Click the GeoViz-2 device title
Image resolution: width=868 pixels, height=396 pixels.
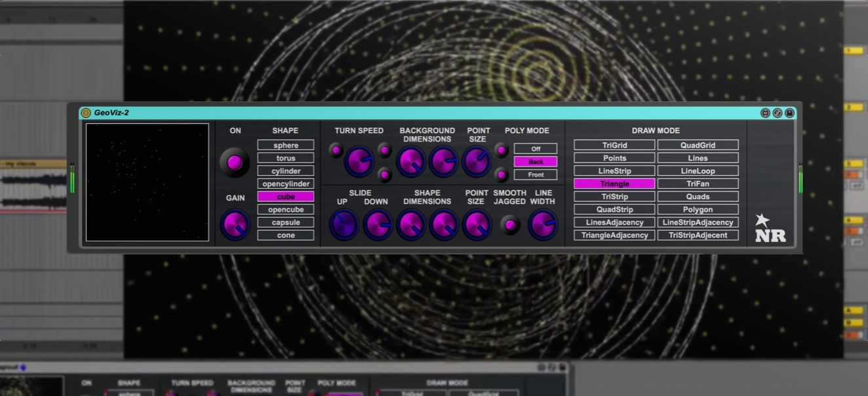(111, 113)
